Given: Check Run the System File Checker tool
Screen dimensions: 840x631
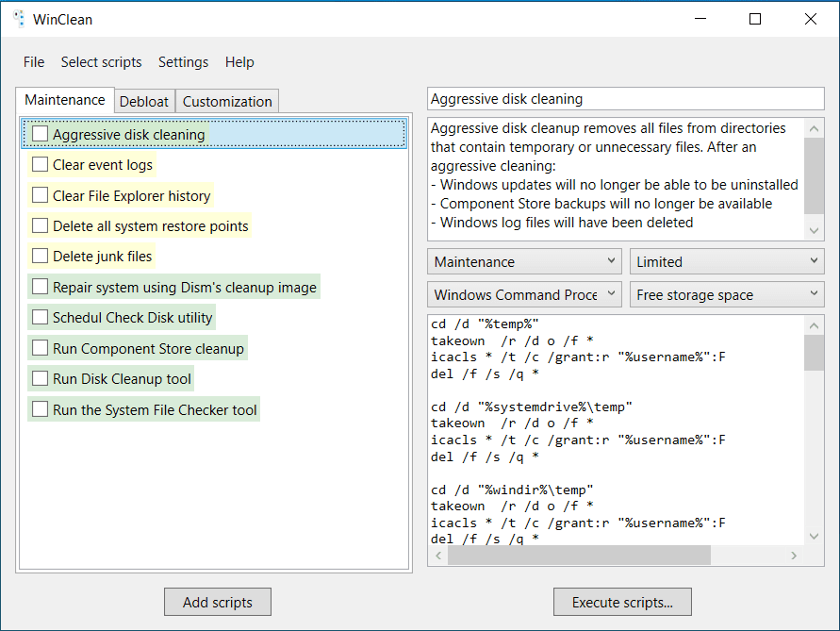Looking at the screenshot, I should click(40, 409).
